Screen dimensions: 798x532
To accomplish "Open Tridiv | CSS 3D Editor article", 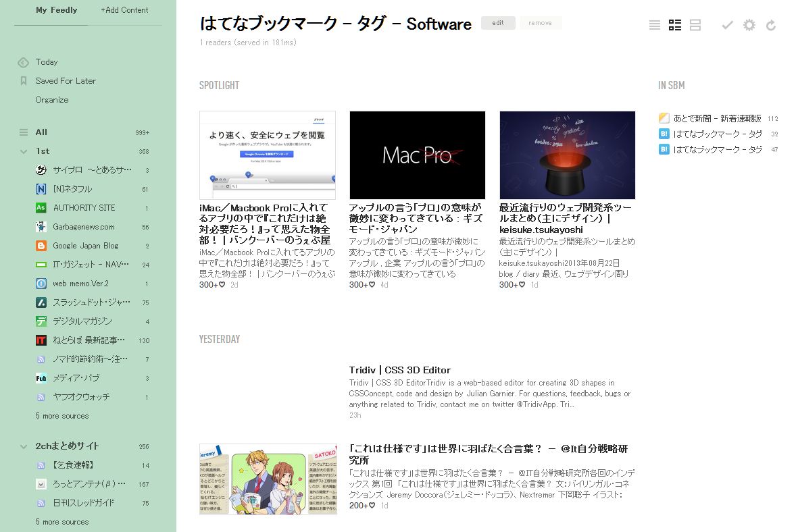I will click(399, 370).
